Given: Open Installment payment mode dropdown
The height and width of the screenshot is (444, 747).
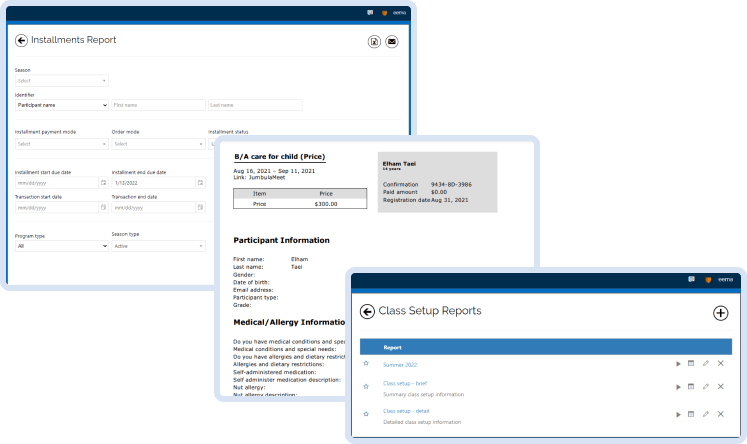Looking at the screenshot, I should (x=61, y=144).
